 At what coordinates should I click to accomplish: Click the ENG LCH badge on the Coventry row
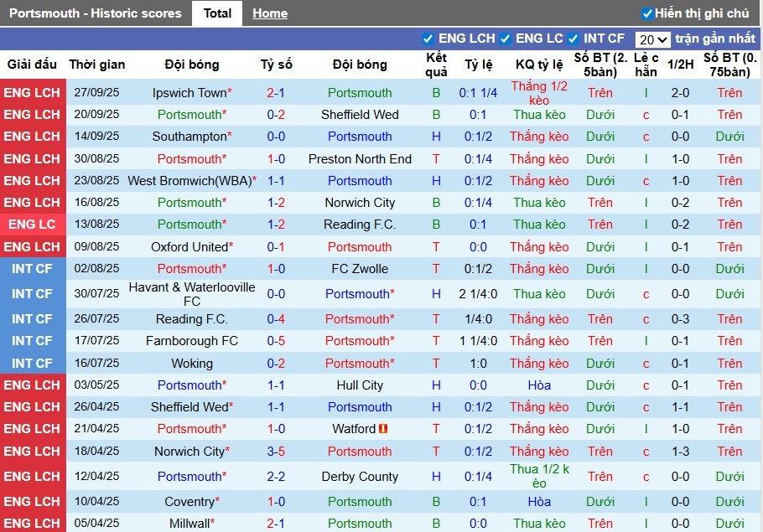(33, 501)
